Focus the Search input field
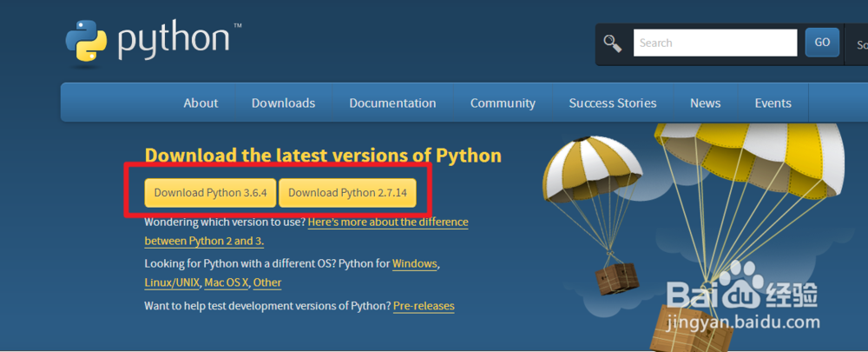 [715, 43]
